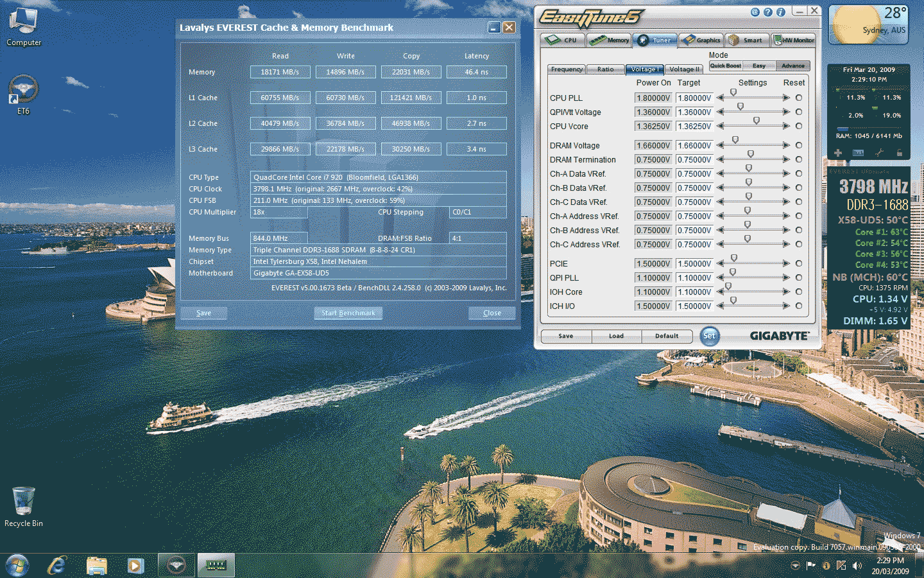This screenshot has width=924, height=578.
Task: Select the CPU Vcore reset radio button
Action: click(799, 126)
